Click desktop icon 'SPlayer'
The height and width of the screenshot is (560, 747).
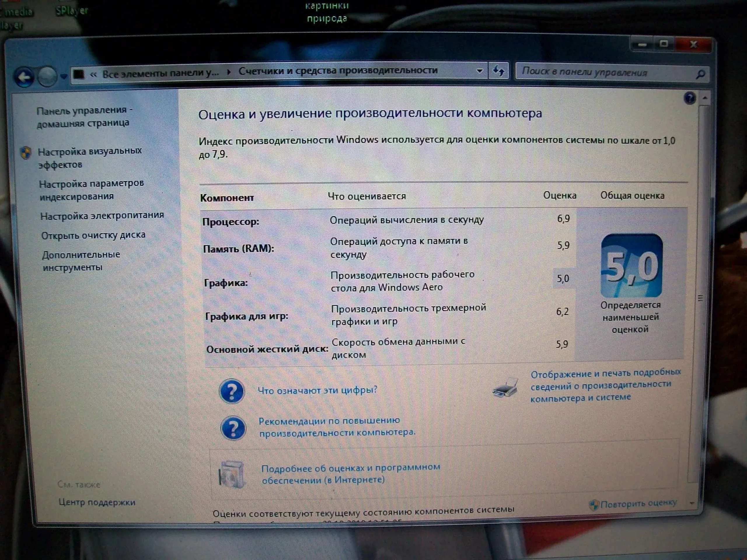[x=71, y=11]
